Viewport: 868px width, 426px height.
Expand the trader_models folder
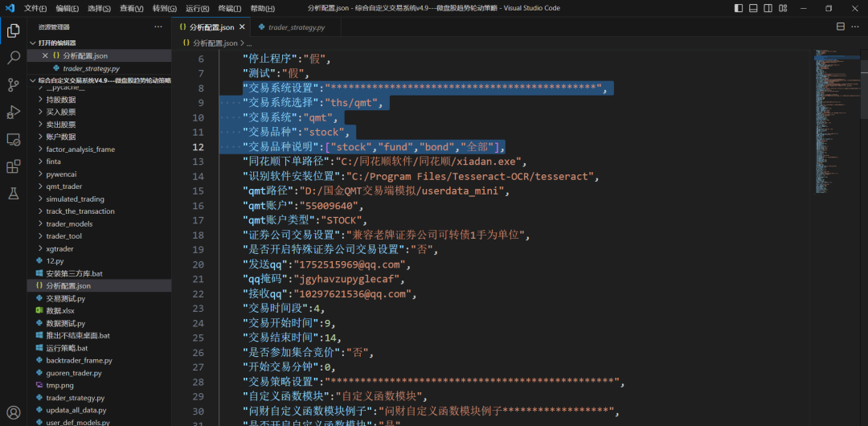(69, 223)
